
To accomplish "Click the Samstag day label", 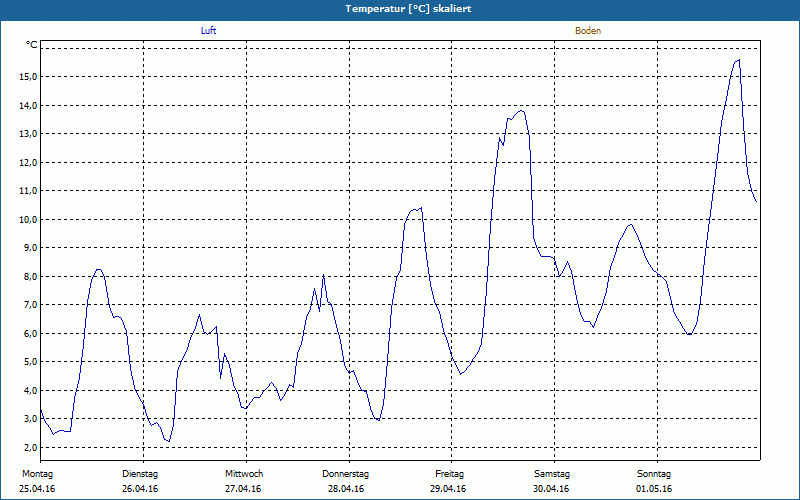I will 552,474.
